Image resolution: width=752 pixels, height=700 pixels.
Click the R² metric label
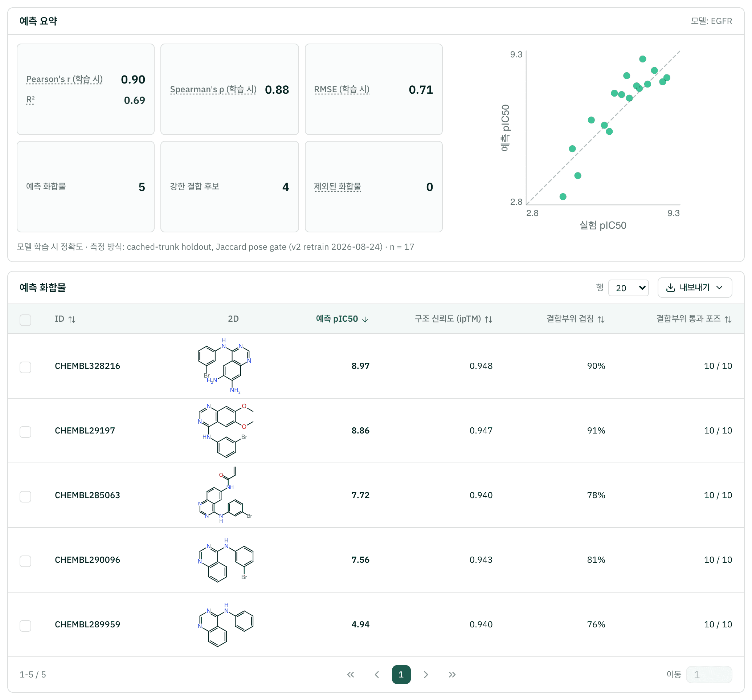tap(30, 100)
